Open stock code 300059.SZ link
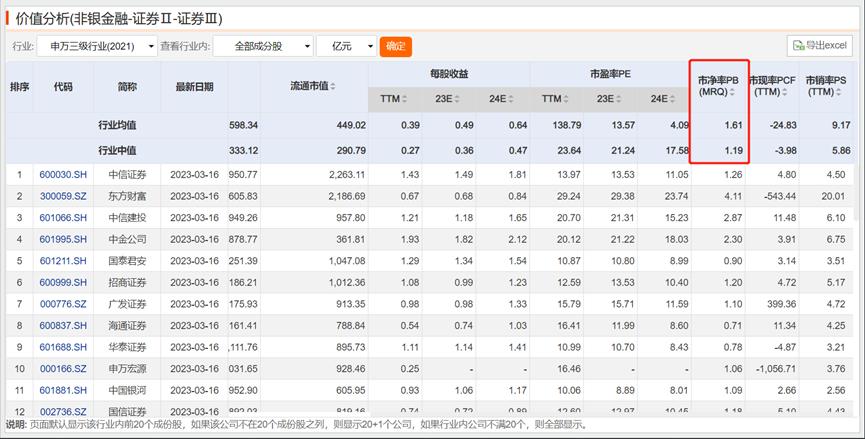 63,196
